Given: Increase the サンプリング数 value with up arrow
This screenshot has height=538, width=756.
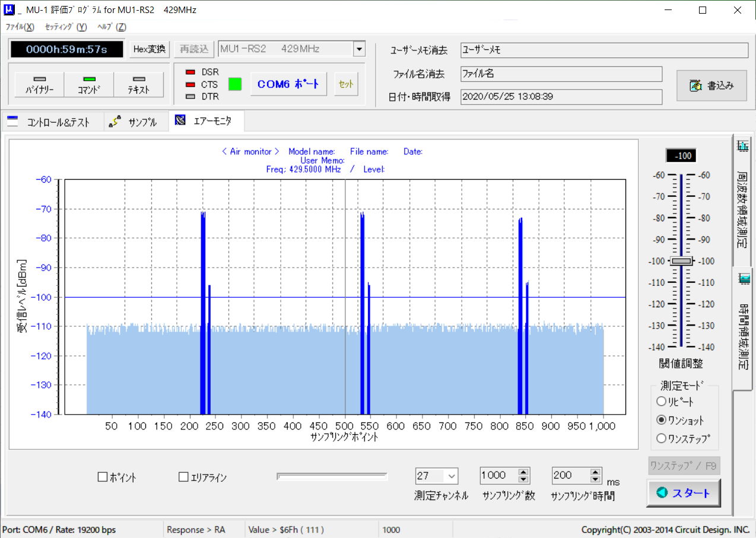Looking at the screenshot, I should 523,472.
